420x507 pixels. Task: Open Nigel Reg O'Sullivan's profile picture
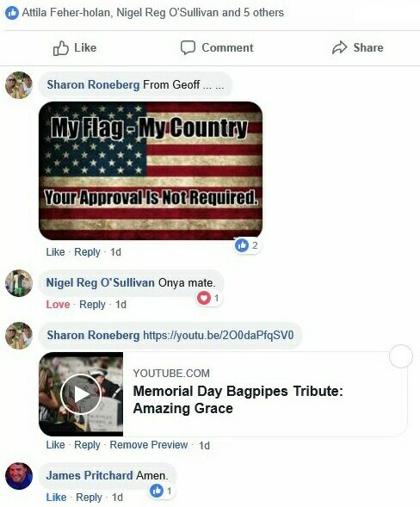pos(19,283)
